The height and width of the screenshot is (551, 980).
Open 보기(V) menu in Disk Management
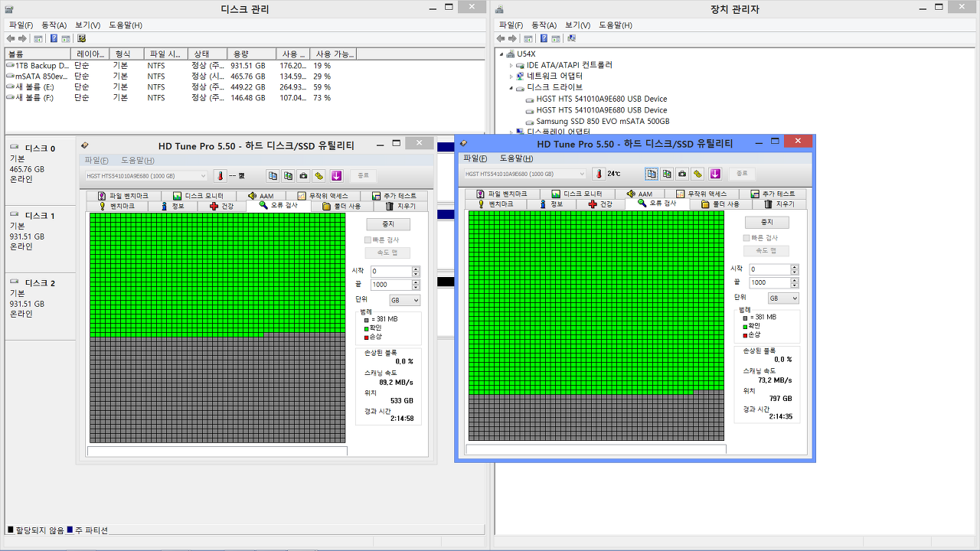[87, 25]
